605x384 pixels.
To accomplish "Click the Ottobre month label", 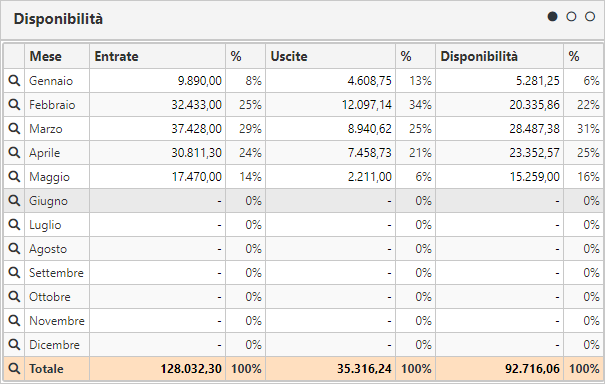I will [50, 297].
